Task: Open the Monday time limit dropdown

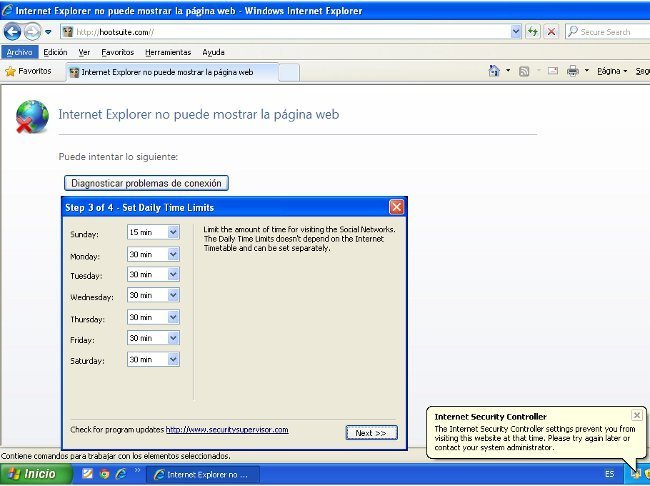Action: click(173, 254)
